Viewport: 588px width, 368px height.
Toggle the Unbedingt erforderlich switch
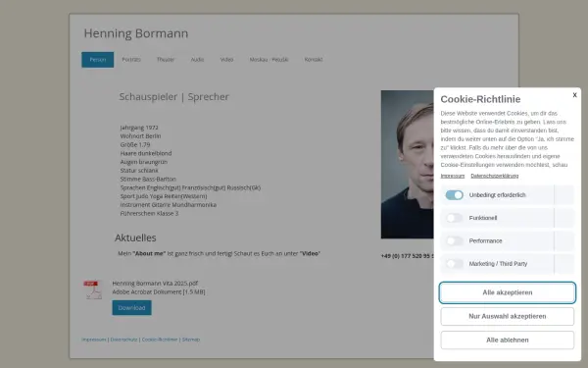coord(454,195)
